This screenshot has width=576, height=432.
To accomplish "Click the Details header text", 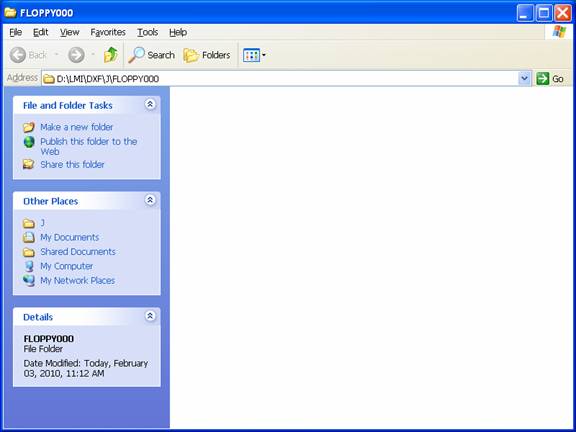I will point(38,317).
